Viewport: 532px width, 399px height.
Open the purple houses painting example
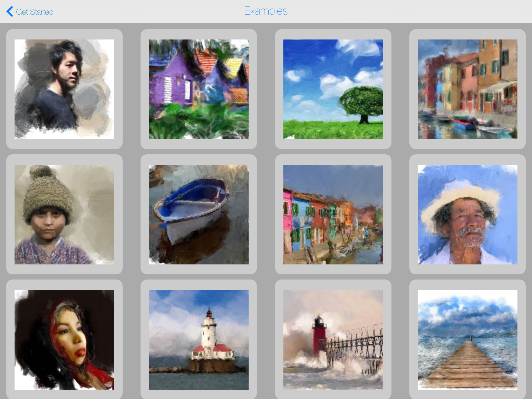pos(199,89)
